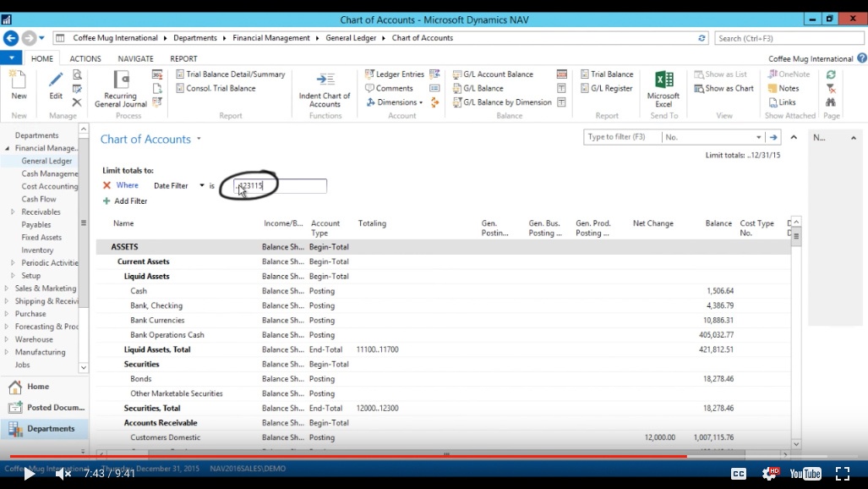Click the YouTube logo
This screenshot has width=868, height=489.
805,474
